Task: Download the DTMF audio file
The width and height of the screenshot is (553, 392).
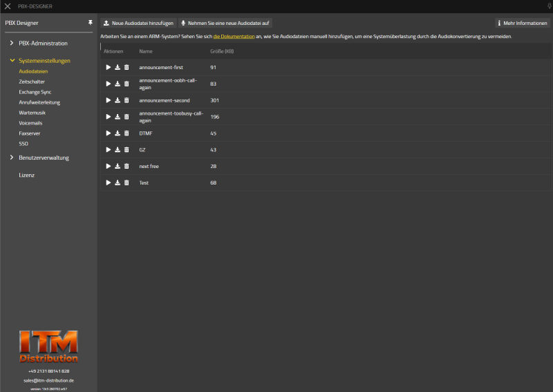Action: click(118, 133)
